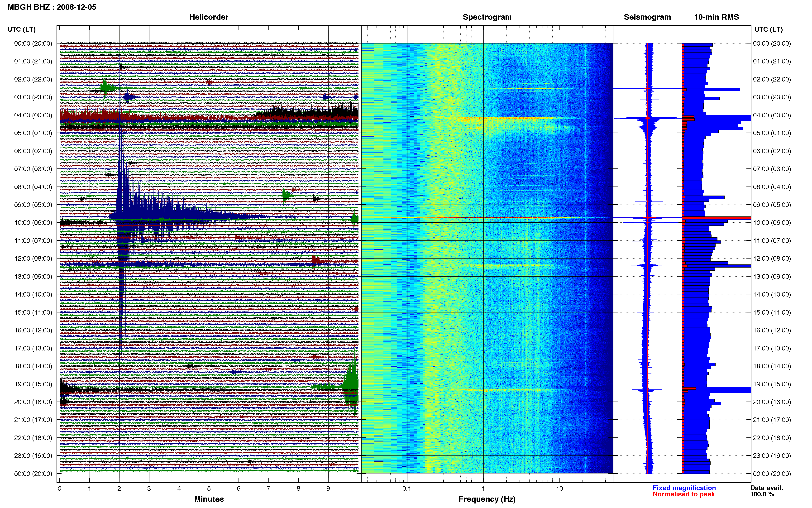
Task: Click the red peak RMS bar near 09:45
Action: (717, 218)
